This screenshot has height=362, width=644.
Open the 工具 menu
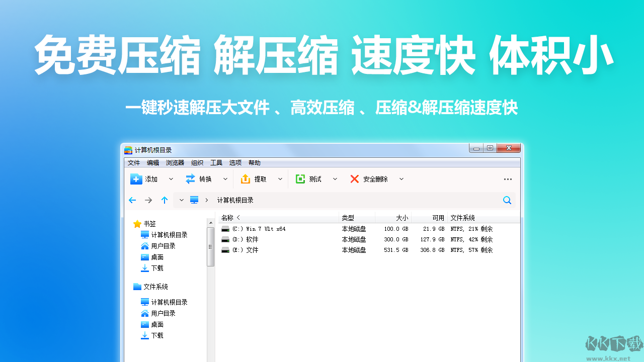216,163
